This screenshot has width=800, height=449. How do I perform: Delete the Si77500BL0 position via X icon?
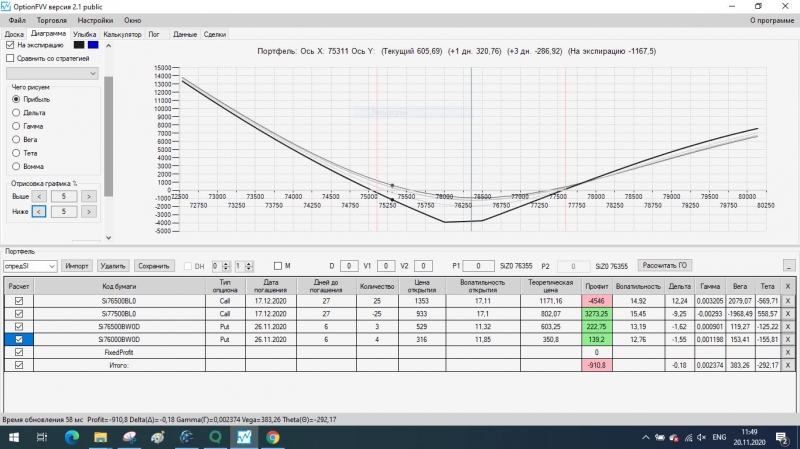[x=788, y=314]
